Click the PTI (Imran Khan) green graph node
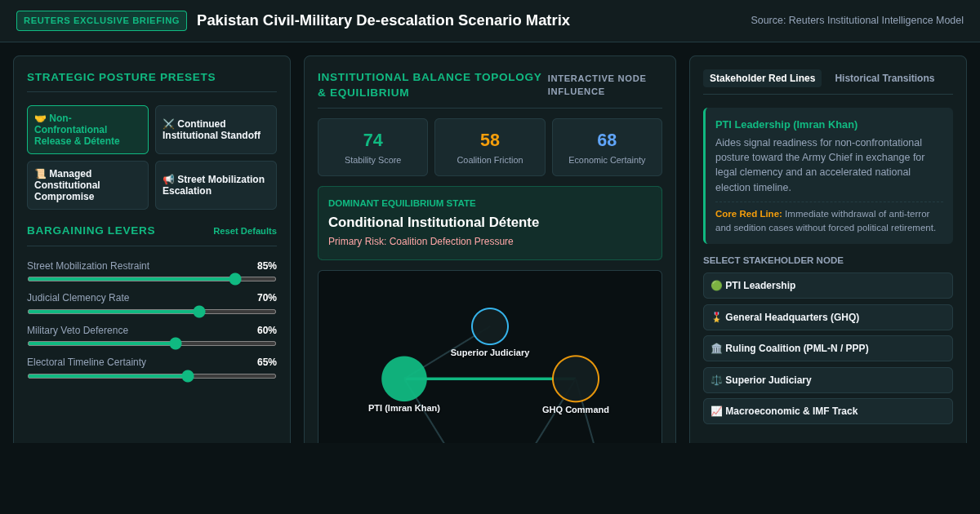 pyautogui.click(x=404, y=379)
